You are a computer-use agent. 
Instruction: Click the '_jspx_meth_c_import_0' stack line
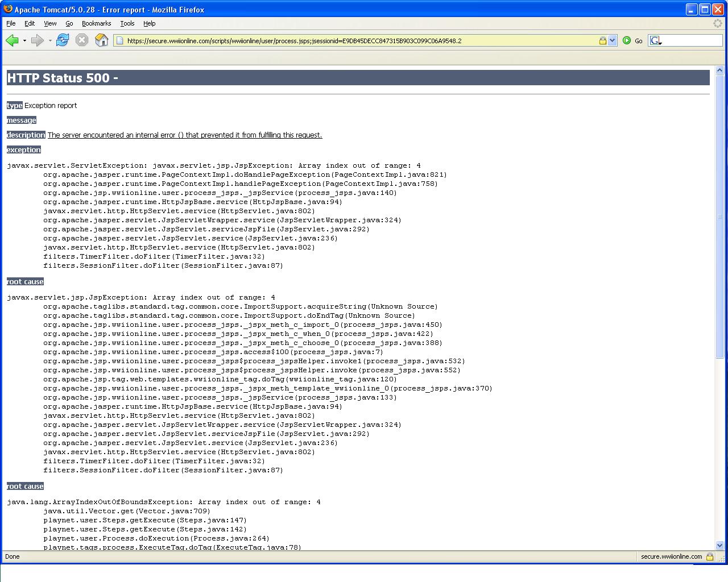[x=243, y=325]
